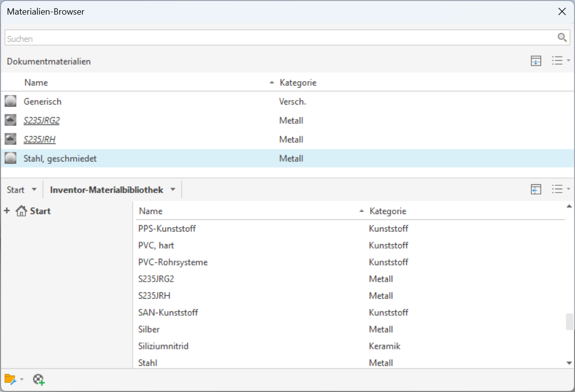Viewport: 575px width, 392px height.
Task: Open view options list icon for library
Action: pyautogui.click(x=560, y=190)
